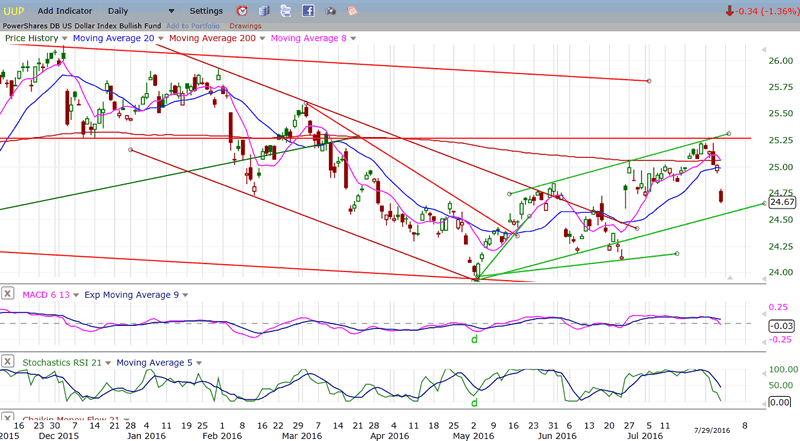
Task: Close the MACD indicator panel
Action: [8, 293]
